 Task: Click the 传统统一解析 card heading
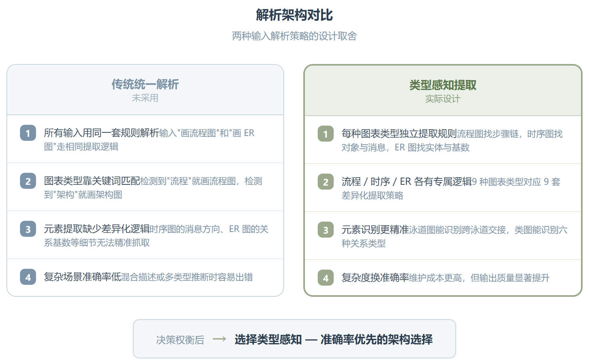coord(145,84)
